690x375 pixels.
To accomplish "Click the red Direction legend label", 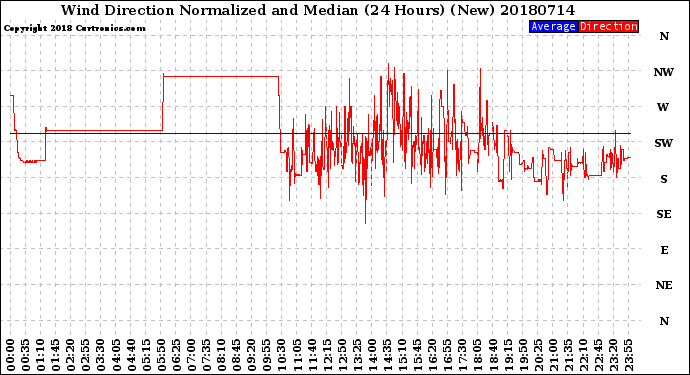I will click(x=608, y=26).
